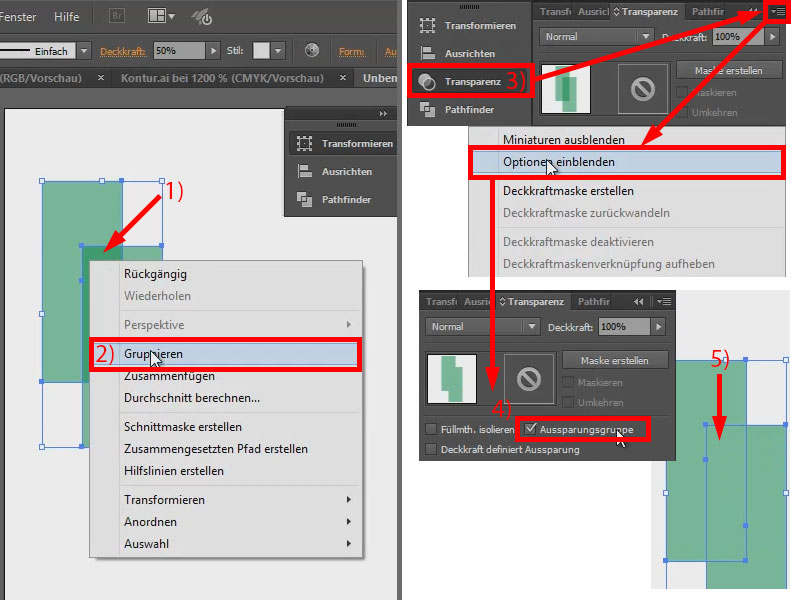
Task: Click the green object thumbnail in lower Transparenz panel
Action: (452, 379)
